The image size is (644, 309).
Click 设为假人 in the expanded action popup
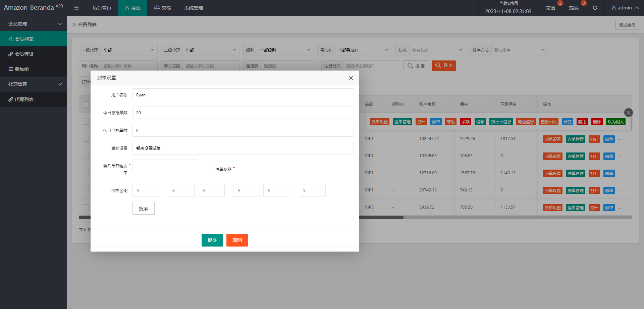tap(616, 122)
